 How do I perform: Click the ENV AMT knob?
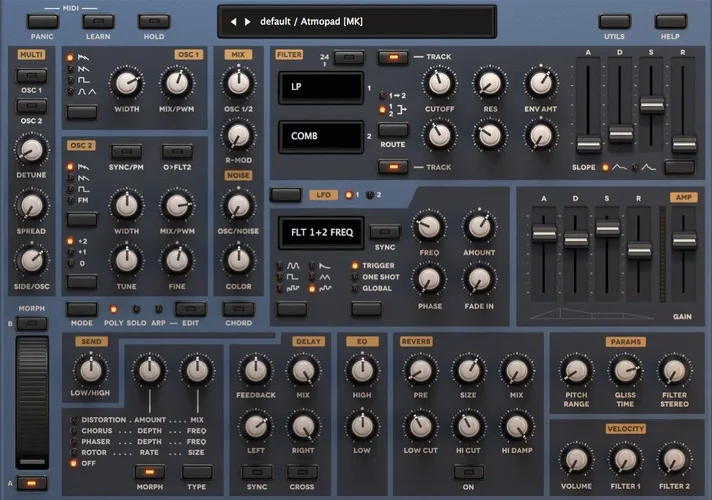click(540, 83)
